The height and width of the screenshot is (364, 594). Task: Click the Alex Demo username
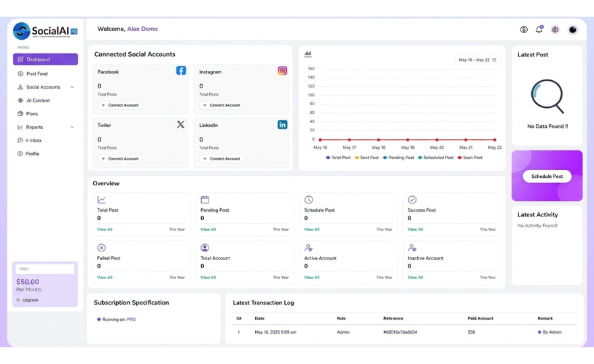point(142,29)
